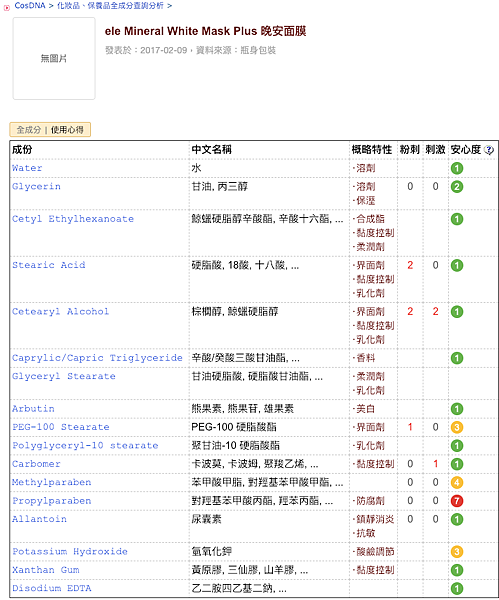The width and height of the screenshot is (499, 600).
Task: Open the 化妝品、保養品全成分查詢分析 breadcrumb
Action: [110, 6]
